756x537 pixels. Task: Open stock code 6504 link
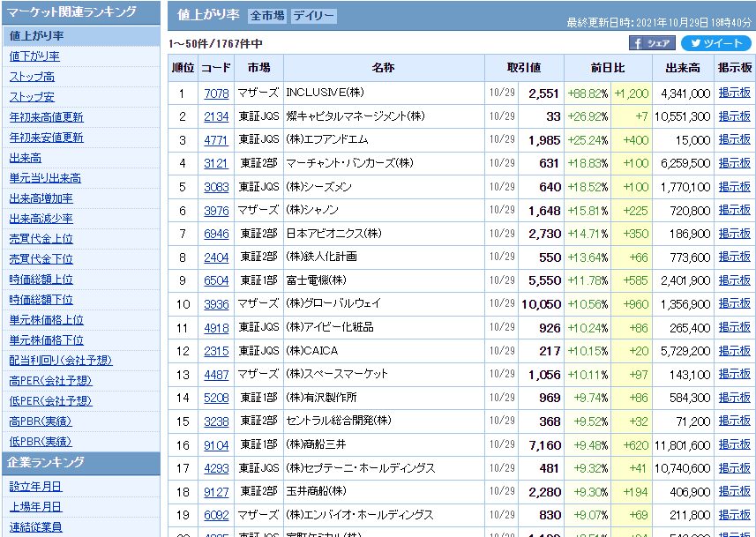click(216, 280)
